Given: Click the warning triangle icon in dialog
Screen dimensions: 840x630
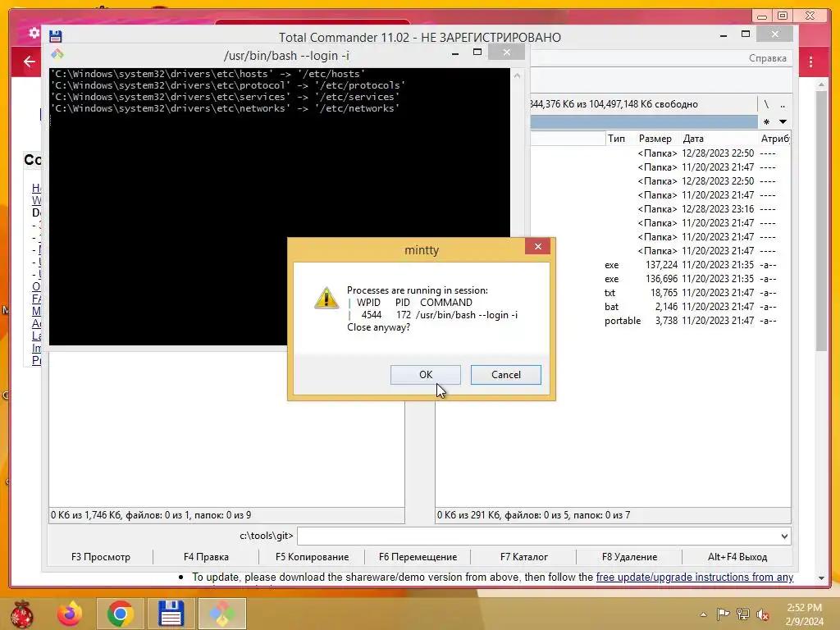Looking at the screenshot, I should (326, 298).
